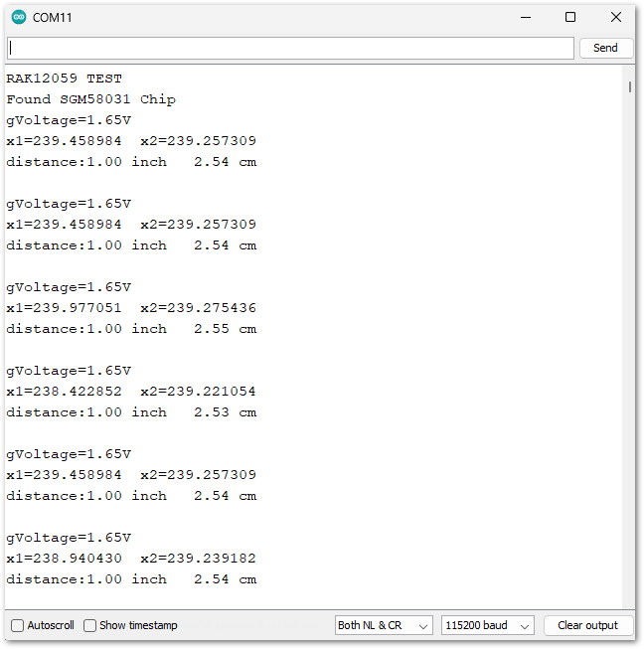Click the COM11 window title text

[52, 18]
